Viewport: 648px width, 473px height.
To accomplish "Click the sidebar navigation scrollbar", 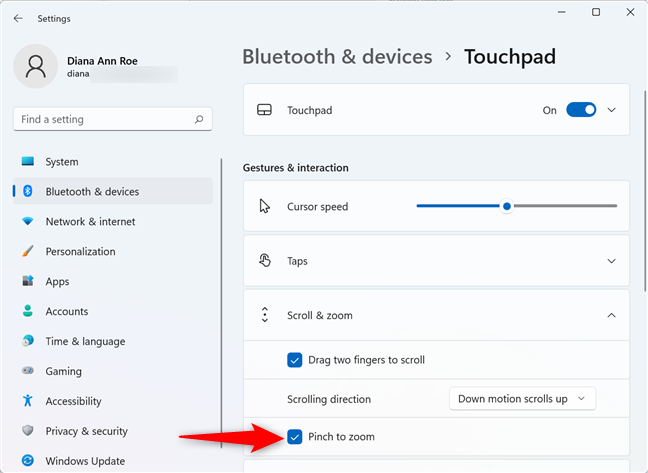I will click(x=222, y=303).
